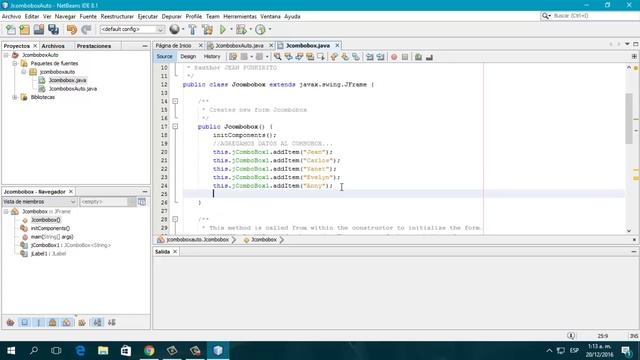The image size is (640, 360).
Task: Open the Debug Project dropdown arrow
Action: point(250,29)
